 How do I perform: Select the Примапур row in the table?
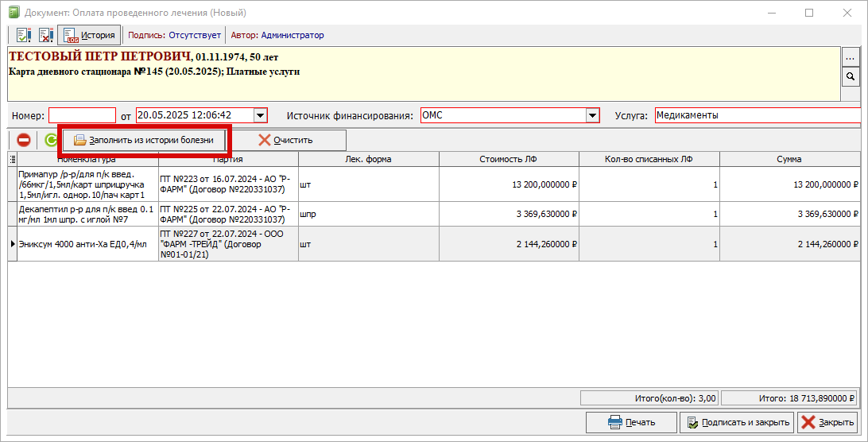click(434, 184)
